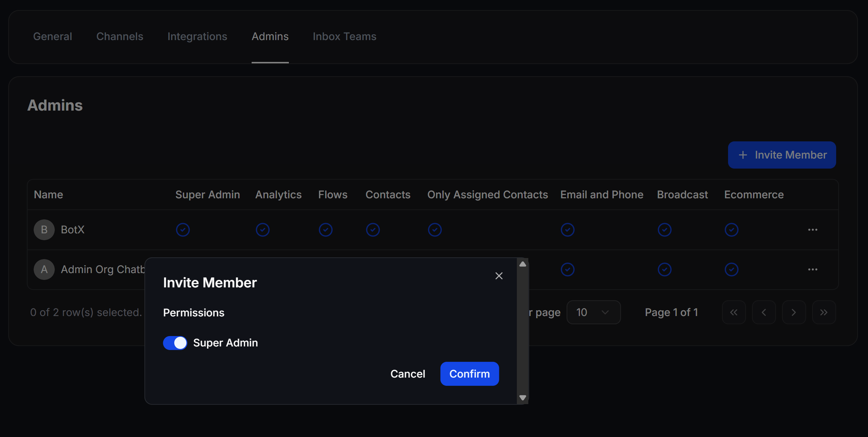Open BotX row actions menu

pyautogui.click(x=813, y=230)
